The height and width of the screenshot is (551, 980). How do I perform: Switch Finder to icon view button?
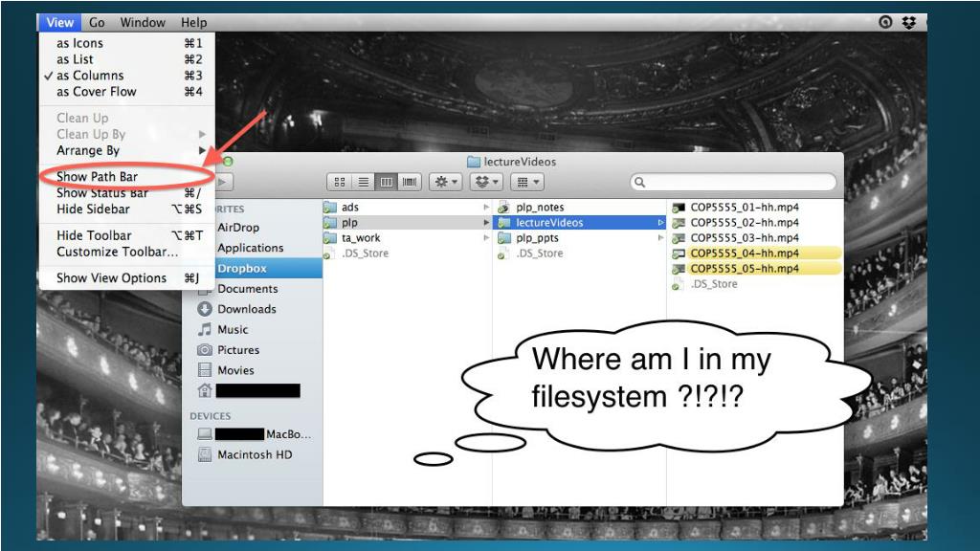point(340,182)
